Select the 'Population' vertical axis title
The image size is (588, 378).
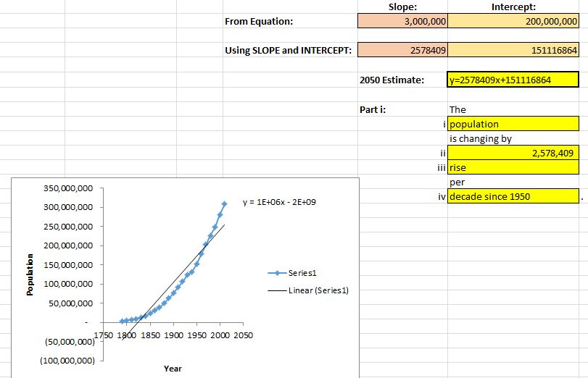30,274
